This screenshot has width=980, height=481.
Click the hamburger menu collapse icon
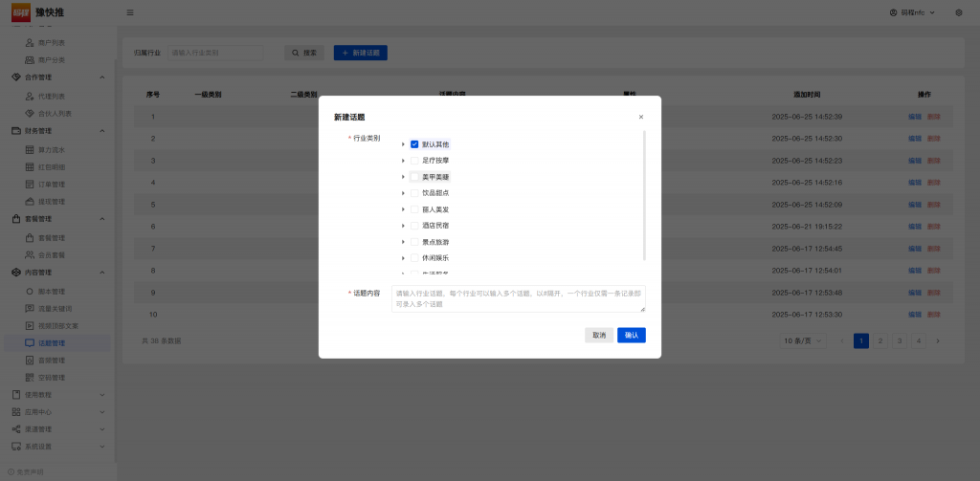(x=130, y=12)
